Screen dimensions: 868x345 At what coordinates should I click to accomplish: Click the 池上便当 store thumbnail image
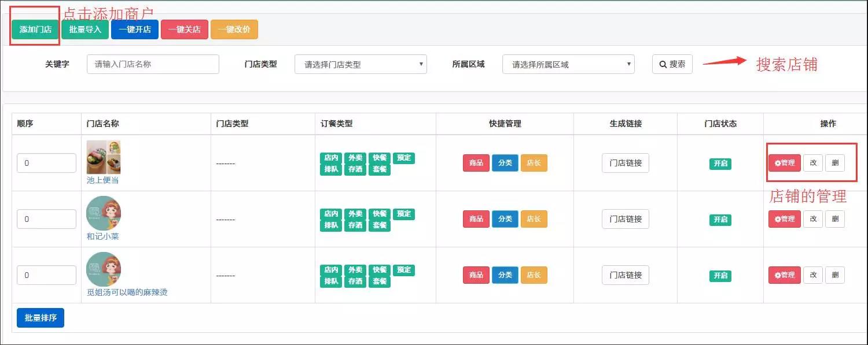point(104,157)
